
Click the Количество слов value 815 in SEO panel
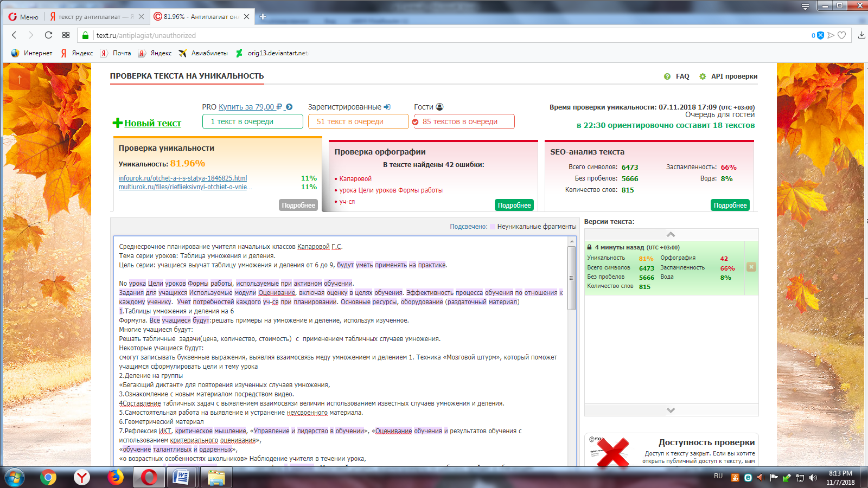coord(628,190)
